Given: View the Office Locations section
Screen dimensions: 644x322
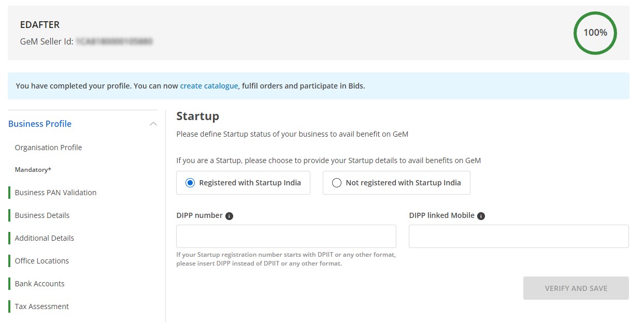Looking at the screenshot, I should 41,260.
